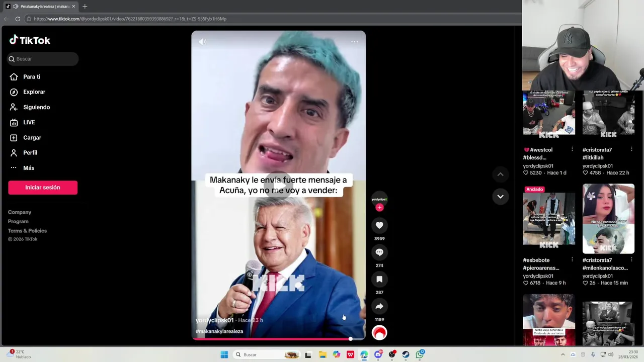Open the Program footer link

point(18,221)
